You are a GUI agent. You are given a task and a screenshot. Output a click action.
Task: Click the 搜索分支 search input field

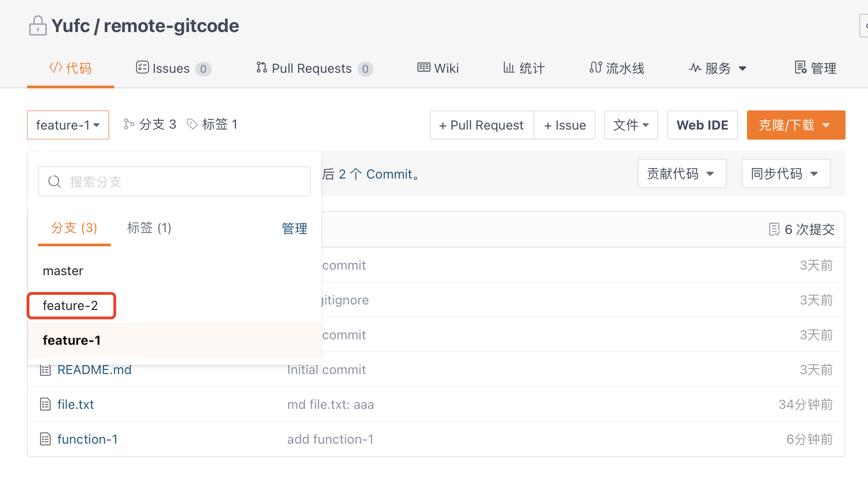pos(183,182)
